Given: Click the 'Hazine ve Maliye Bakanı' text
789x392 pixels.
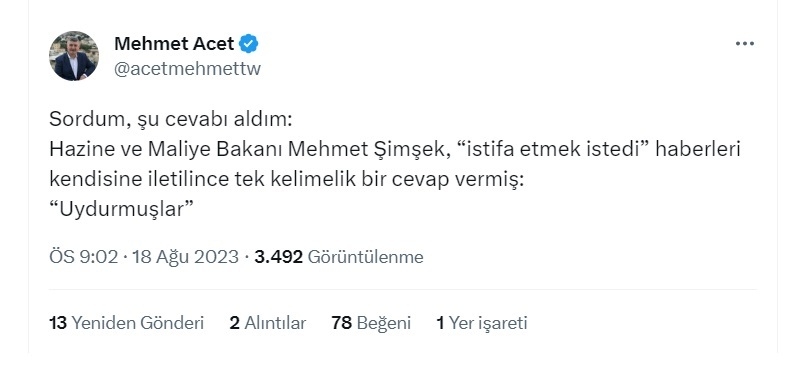Looking at the screenshot, I should coord(167,149).
